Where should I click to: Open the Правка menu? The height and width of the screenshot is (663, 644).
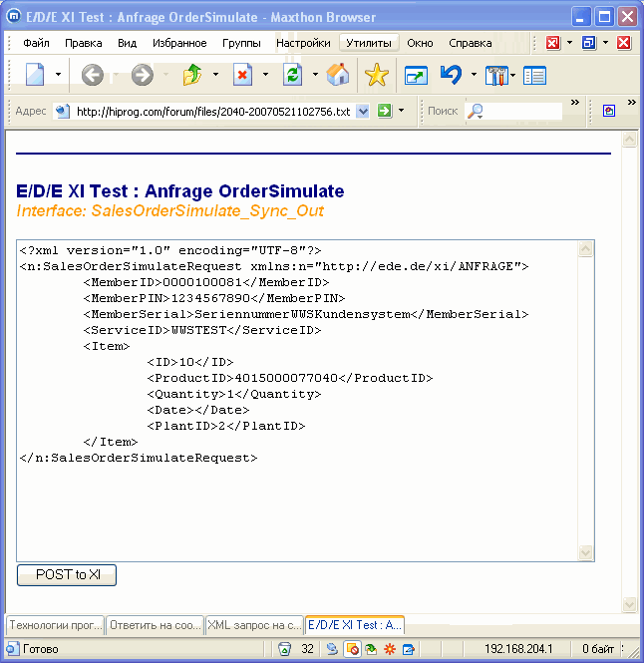[84, 43]
